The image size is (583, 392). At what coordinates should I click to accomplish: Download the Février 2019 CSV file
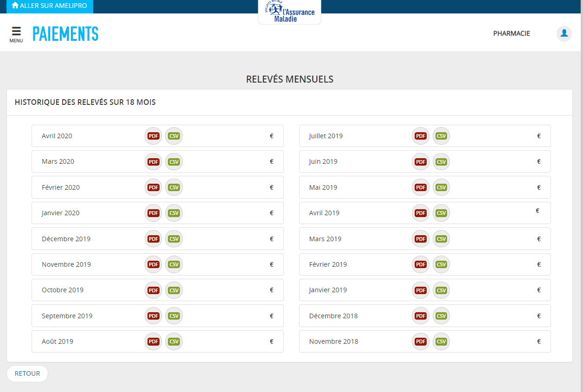[441, 264]
